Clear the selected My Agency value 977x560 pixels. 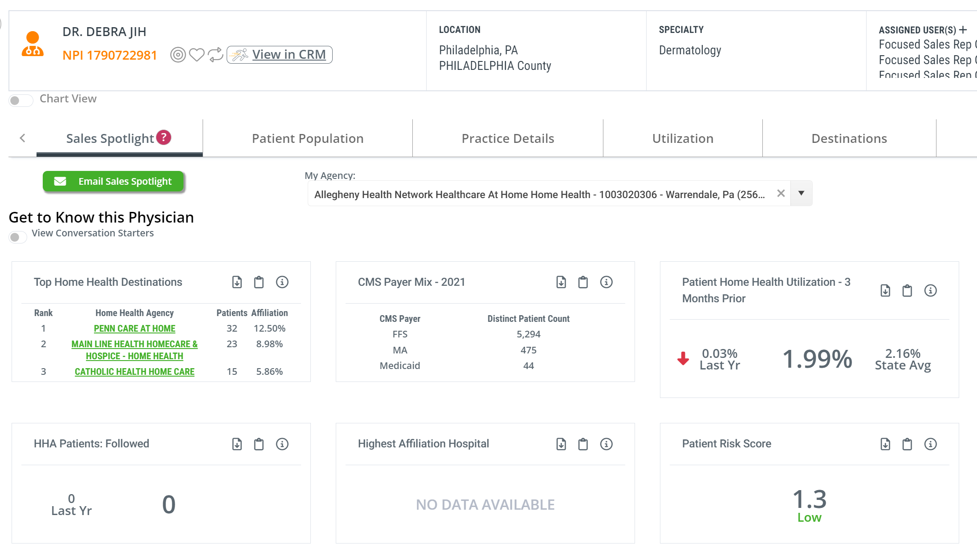pos(781,193)
